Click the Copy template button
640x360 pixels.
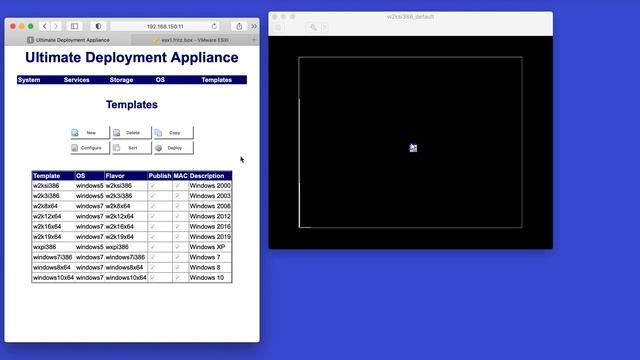tap(173, 133)
